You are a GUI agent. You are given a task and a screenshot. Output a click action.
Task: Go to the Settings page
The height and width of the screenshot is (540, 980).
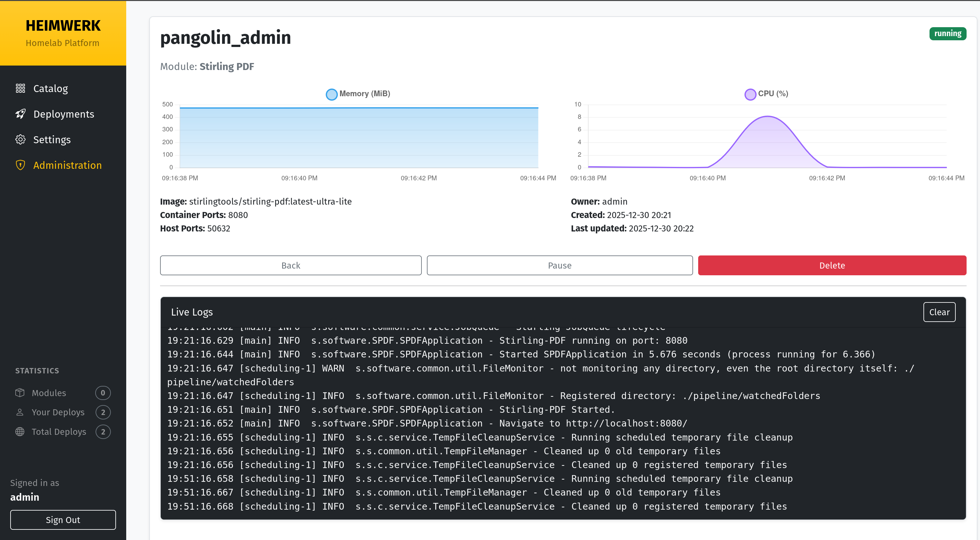(x=52, y=139)
